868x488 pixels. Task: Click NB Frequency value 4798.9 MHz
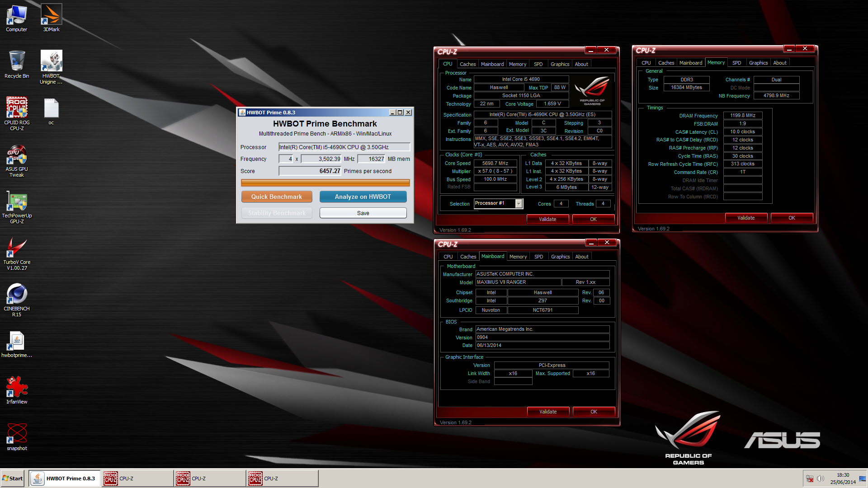point(776,96)
